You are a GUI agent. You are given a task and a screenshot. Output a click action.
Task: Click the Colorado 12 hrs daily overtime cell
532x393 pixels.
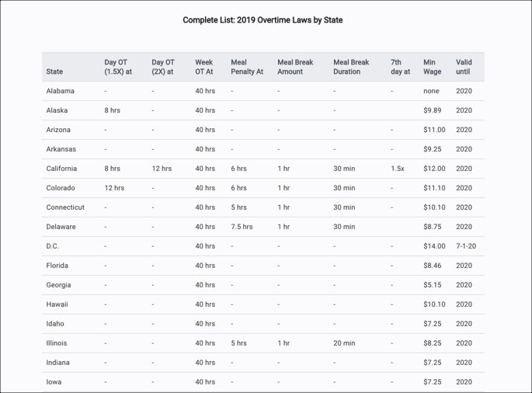coord(114,188)
